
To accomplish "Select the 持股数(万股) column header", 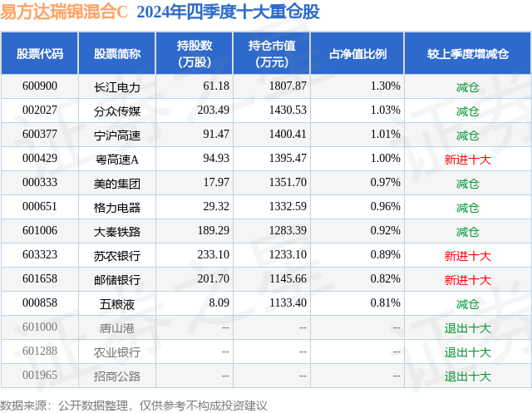I will click(195, 53).
